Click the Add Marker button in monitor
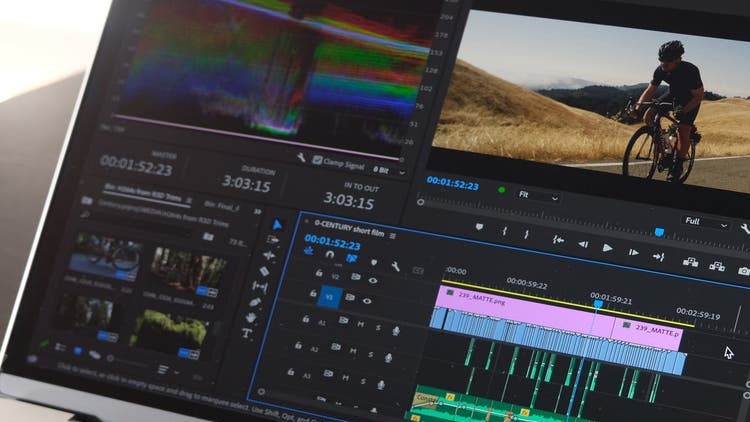The height and width of the screenshot is (422, 750). point(479,227)
